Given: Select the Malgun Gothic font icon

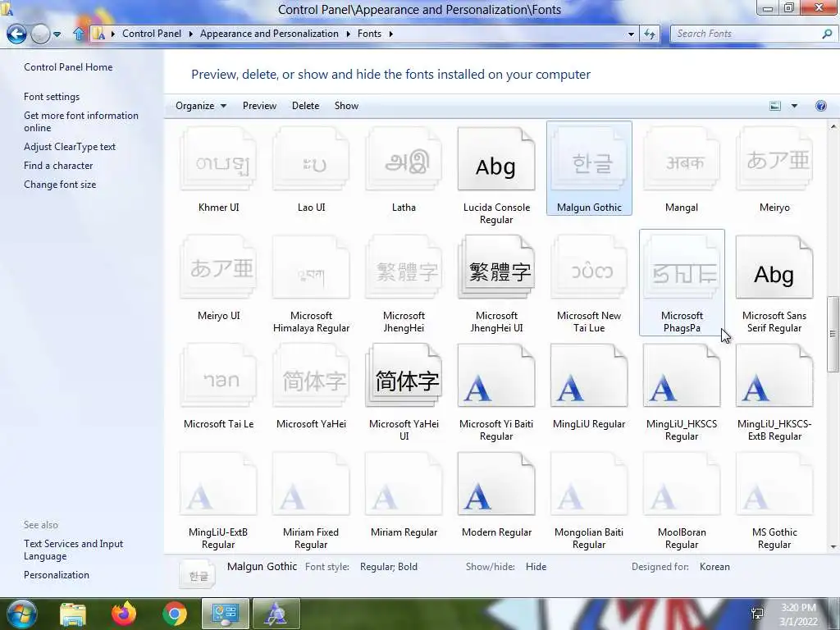Looking at the screenshot, I should (589, 159).
